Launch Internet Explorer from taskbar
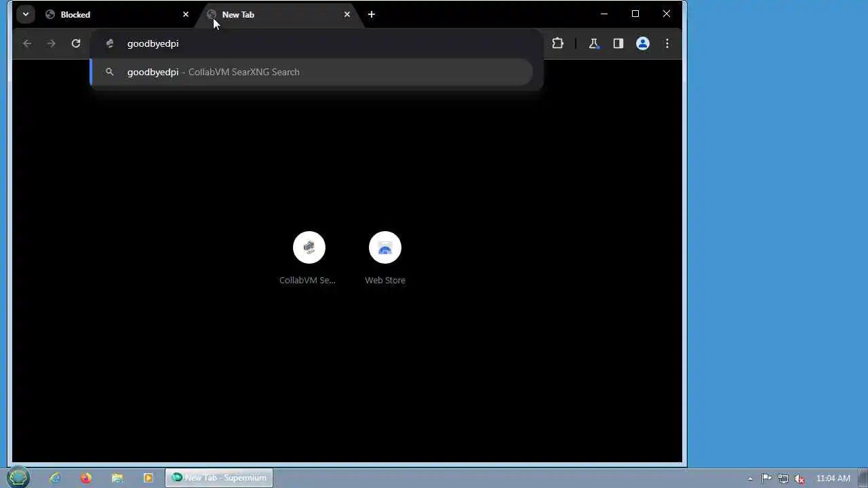868x488 pixels. pyautogui.click(x=55, y=478)
